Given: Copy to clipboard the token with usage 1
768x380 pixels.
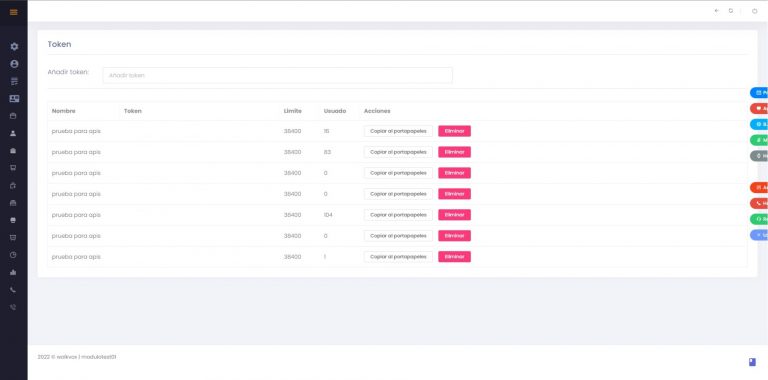Looking at the screenshot, I should pos(398,257).
